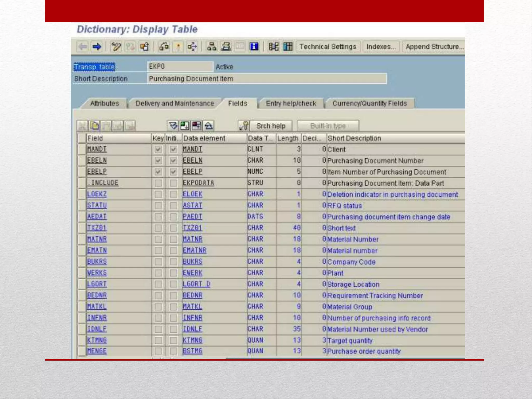
Task: Click the blue forward arrow icon
Action: coord(97,47)
